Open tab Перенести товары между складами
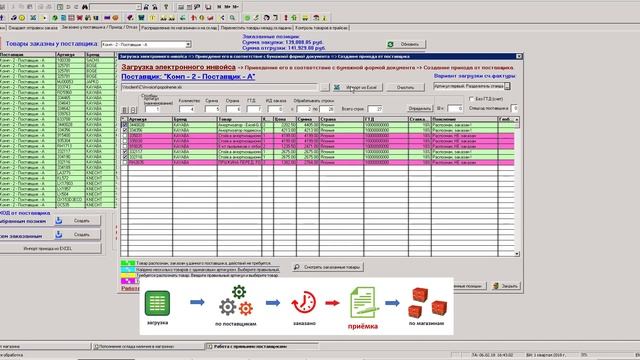The height and width of the screenshot is (360, 640). pyautogui.click(x=256, y=28)
